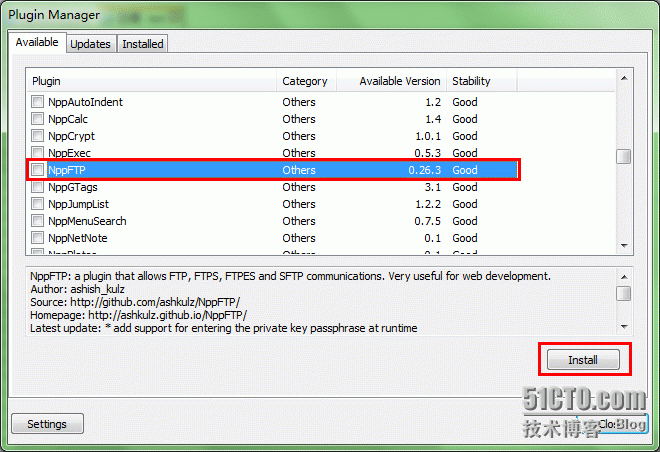Sort by the Plugin column header

152,81
